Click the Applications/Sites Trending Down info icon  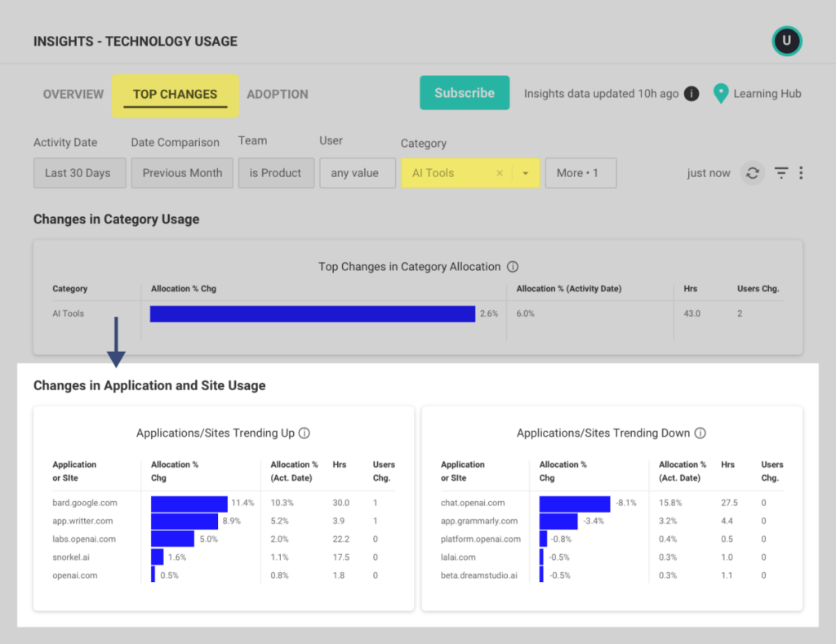click(701, 433)
